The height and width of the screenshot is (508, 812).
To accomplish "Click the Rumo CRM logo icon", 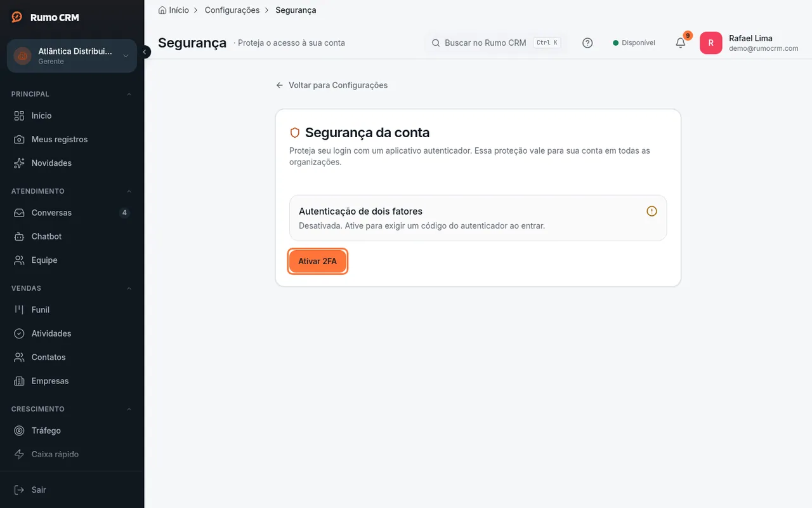I will click(17, 17).
